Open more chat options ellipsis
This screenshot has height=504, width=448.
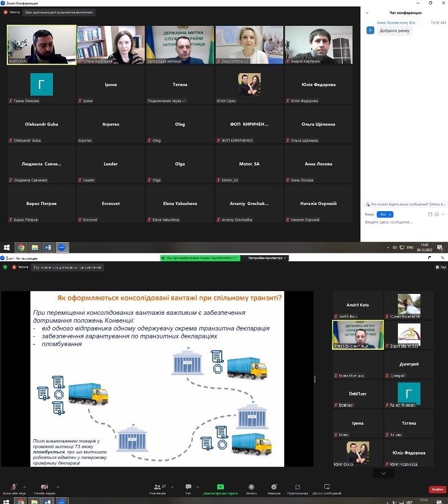pyautogui.click(x=443, y=215)
